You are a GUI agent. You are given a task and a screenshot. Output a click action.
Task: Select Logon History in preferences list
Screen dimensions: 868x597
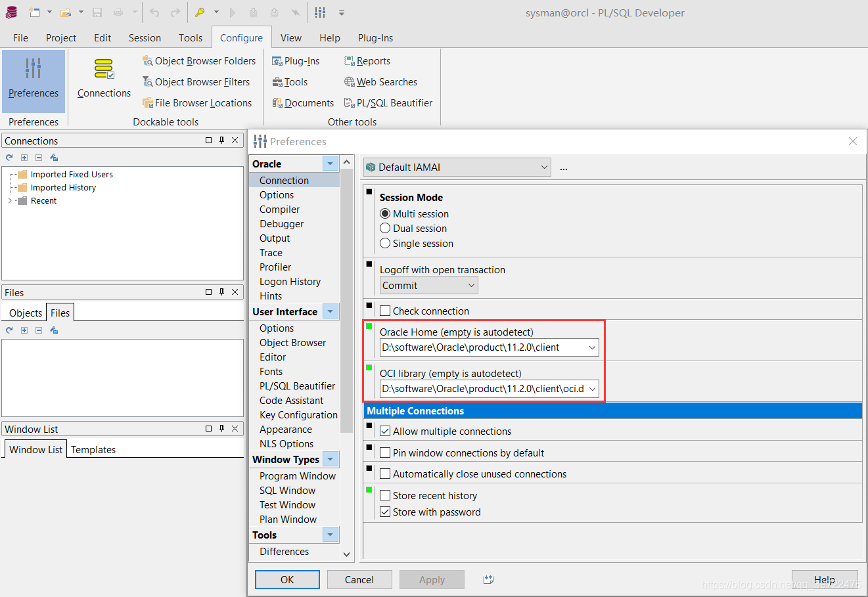pos(290,282)
